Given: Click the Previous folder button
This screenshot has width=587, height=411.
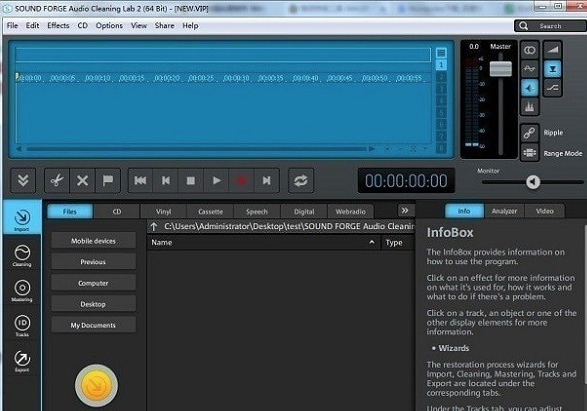Looking at the screenshot, I should click(94, 262).
